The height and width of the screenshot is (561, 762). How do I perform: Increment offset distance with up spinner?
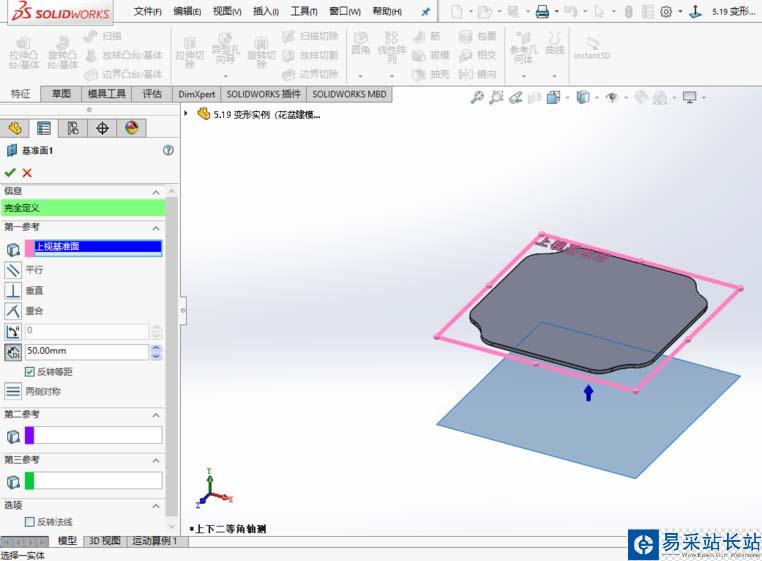[156, 348]
